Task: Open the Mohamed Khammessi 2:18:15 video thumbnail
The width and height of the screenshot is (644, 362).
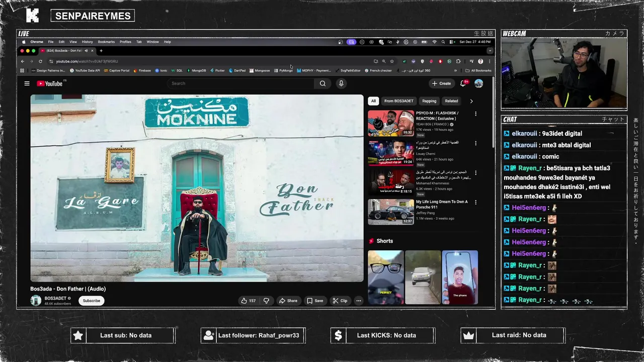Action: [391, 183]
